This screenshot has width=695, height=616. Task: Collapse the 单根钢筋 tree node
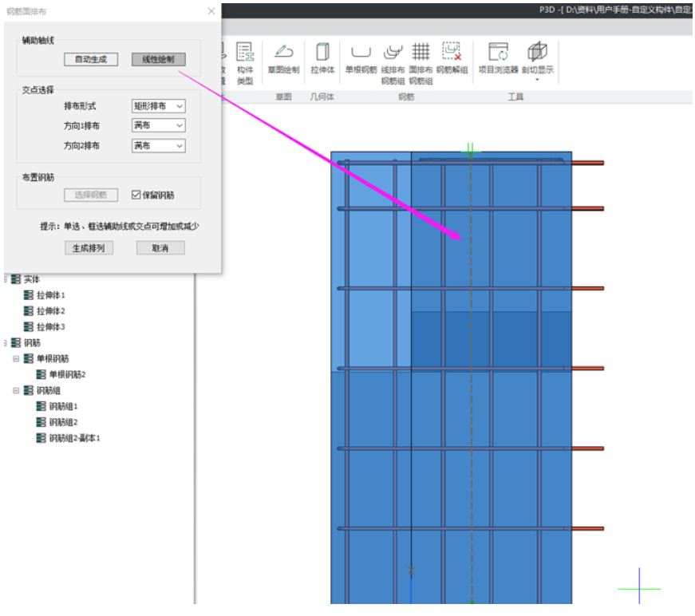coord(15,359)
